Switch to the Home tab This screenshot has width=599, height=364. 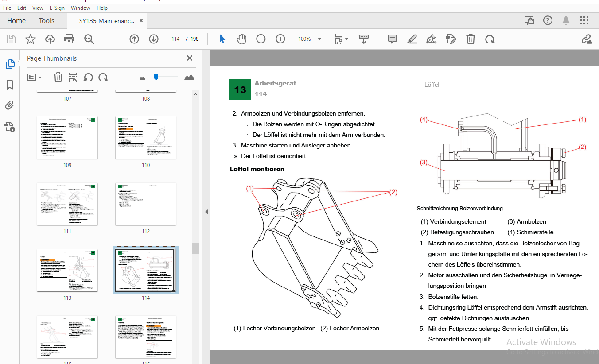(16, 21)
